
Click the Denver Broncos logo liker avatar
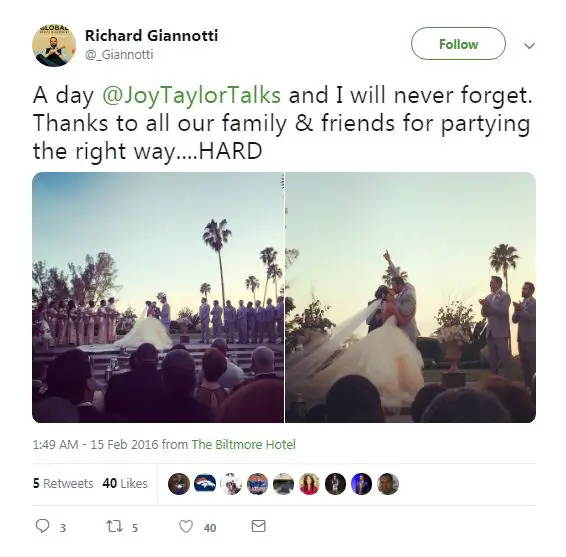click(x=205, y=484)
